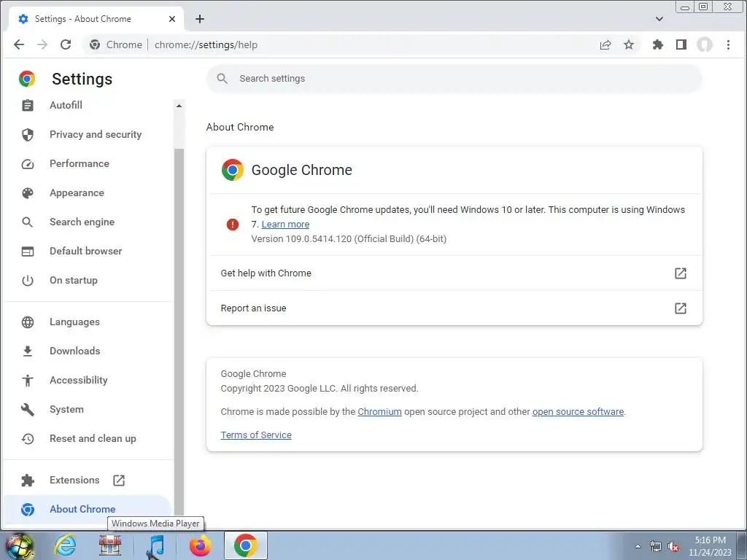Go to Performance settings section
This screenshot has height=560, width=747.
(79, 164)
